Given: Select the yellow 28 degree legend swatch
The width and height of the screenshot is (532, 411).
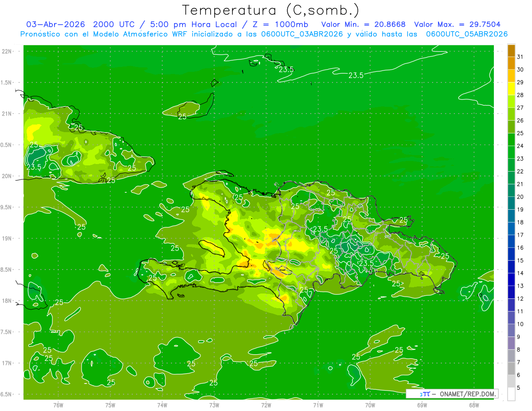Looking at the screenshot, I should (511, 89).
